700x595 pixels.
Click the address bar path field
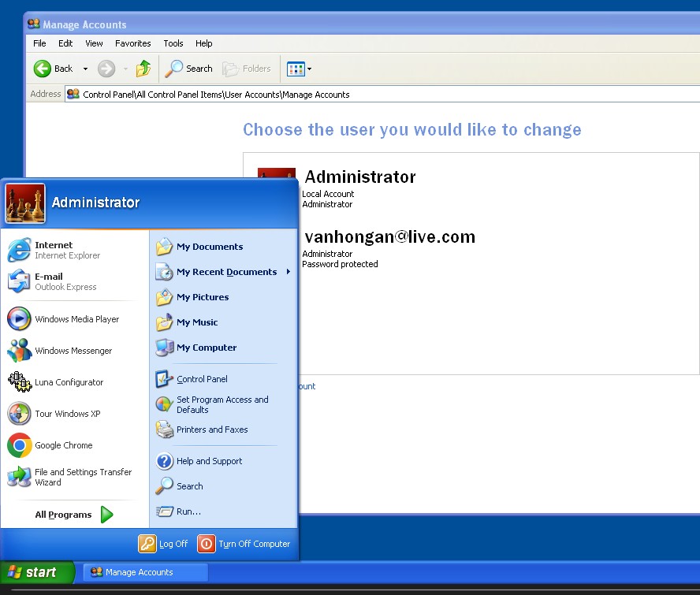(x=378, y=95)
